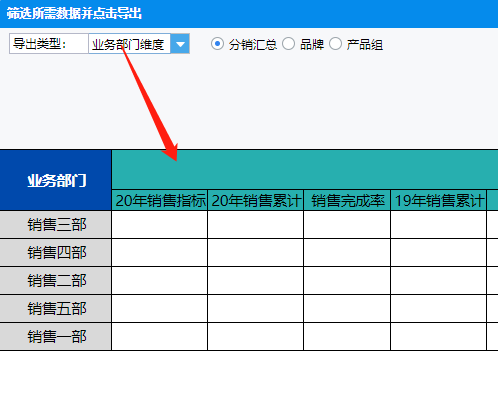Select the 销售一部 row label
This screenshot has width=498, height=407.
tap(56, 337)
